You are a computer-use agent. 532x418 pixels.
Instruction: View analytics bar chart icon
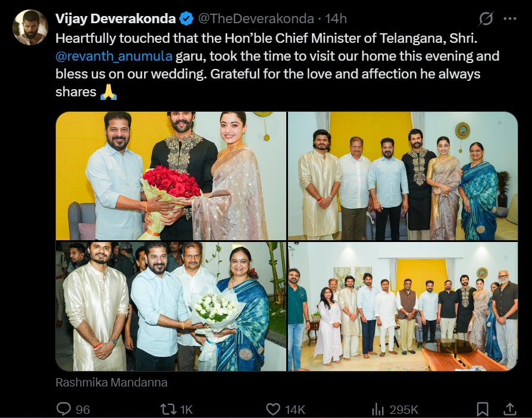coord(378,409)
